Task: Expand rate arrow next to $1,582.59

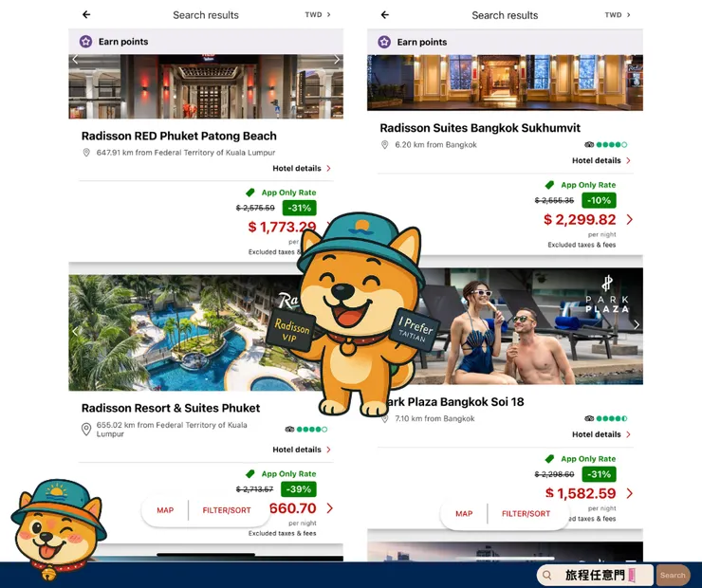Action: (630, 493)
